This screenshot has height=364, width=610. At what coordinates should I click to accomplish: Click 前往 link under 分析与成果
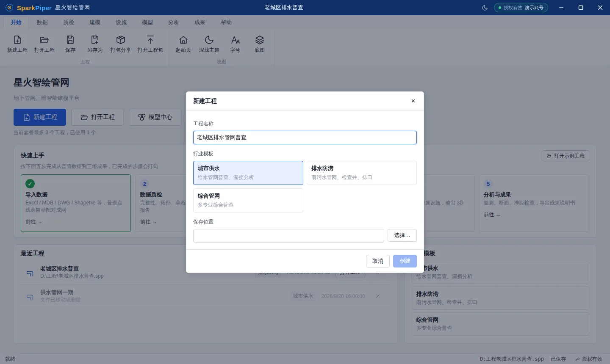[492, 215]
